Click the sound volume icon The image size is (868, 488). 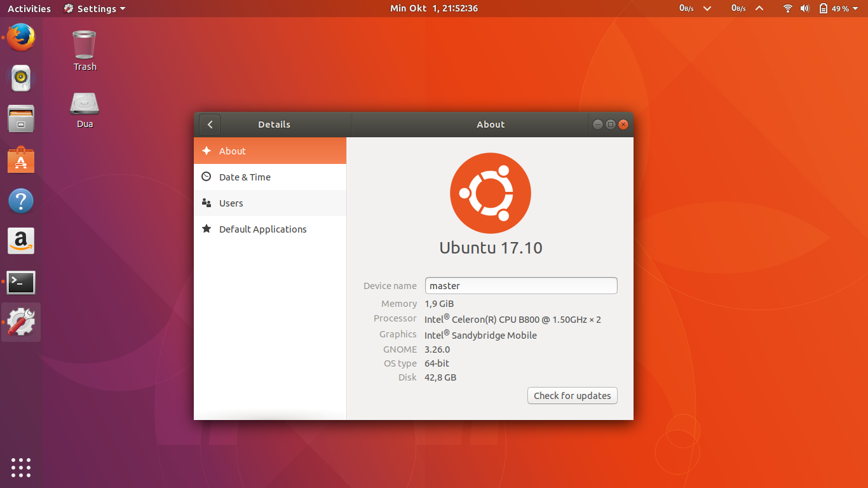[806, 8]
